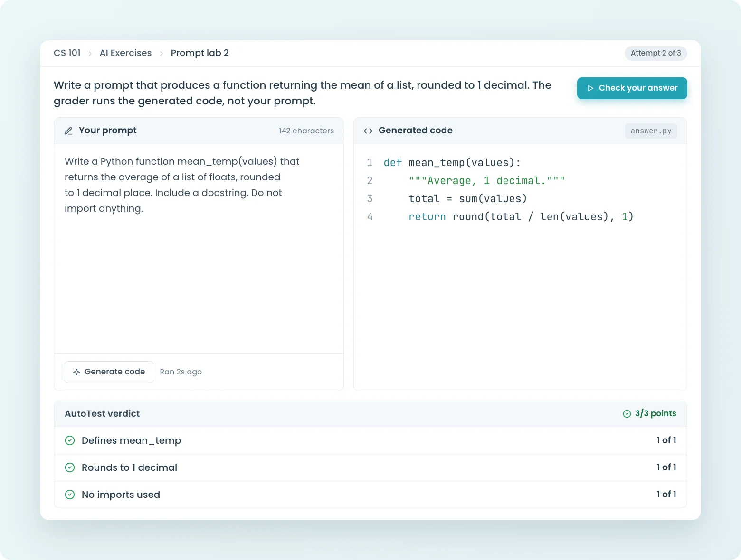Click the pencil icon beside Your prompt

[68, 131]
